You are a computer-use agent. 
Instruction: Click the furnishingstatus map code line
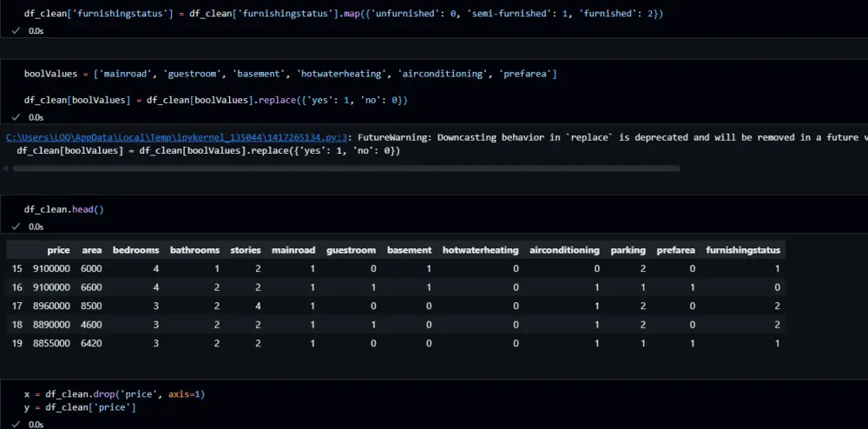(x=344, y=15)
